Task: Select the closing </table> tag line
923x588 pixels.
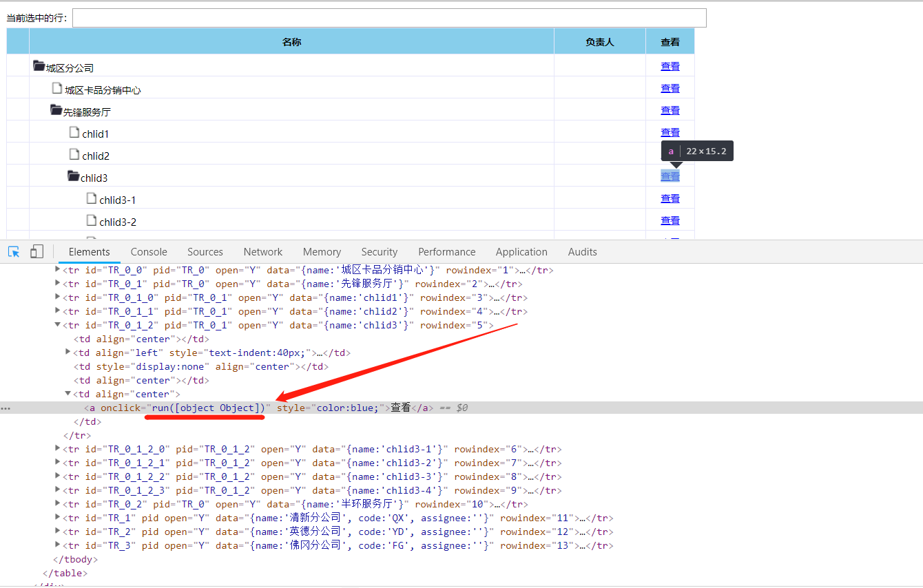Action: point(65,573)
